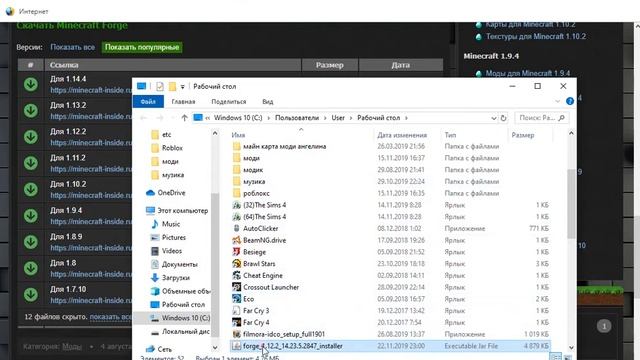Expand the breadcrumb arrow after User

pos(351,118)
